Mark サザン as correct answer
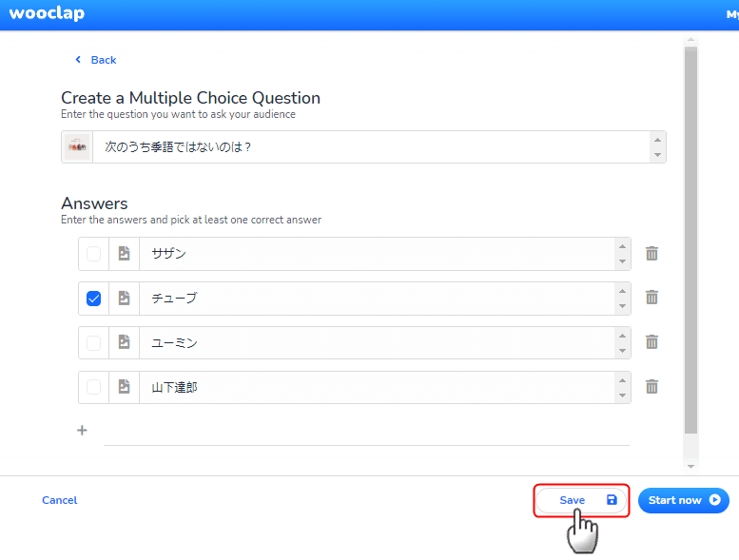The image size is (739, 560). coord(94,254)
